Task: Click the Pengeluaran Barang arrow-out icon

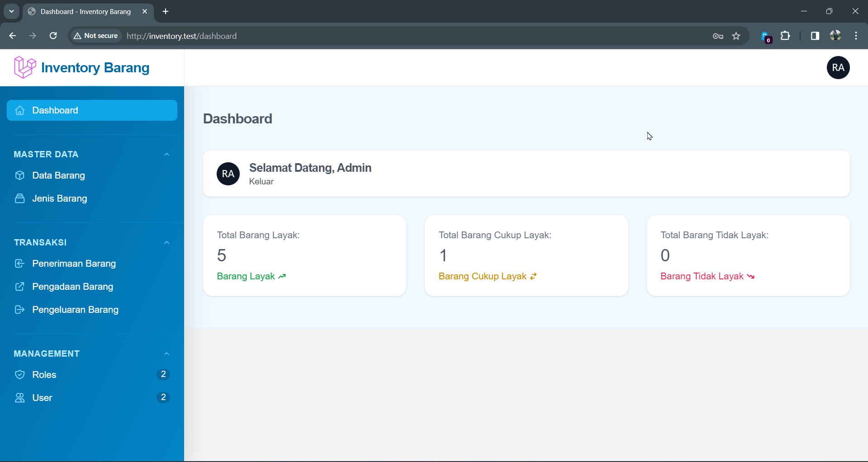Action: (19, 310)
